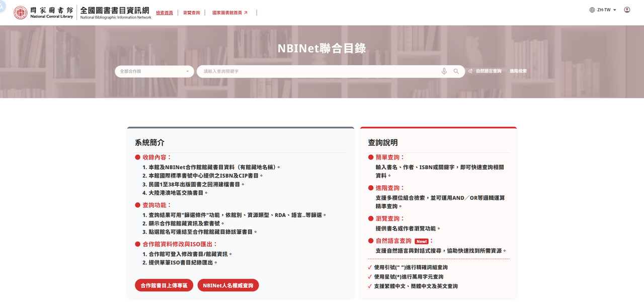Click the text 使用引號(" ")進行精確詞組查詢

(411, 267)
